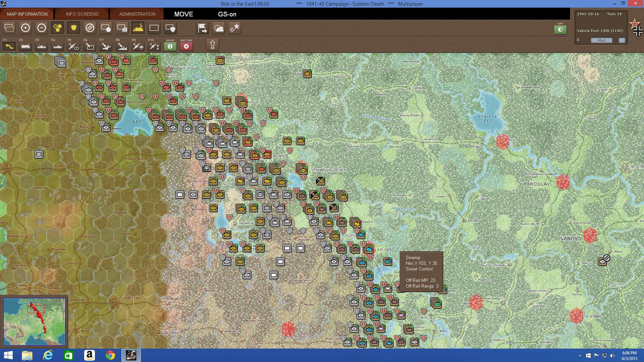Click the unit with circle display icon
644x362 pixels.
tap(106, 28)
